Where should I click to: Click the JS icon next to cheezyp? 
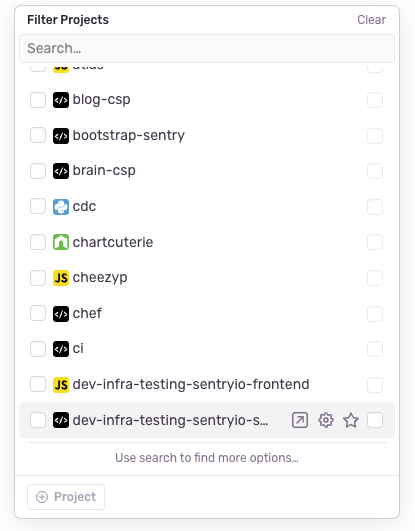(x=61, y=278)
